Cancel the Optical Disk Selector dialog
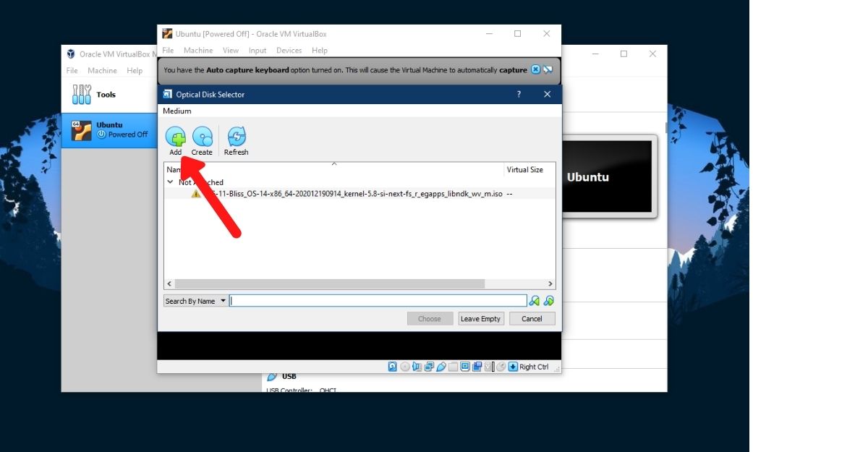Screen dimensions: 868x452 pyautogui.click(x=532, y=319)
